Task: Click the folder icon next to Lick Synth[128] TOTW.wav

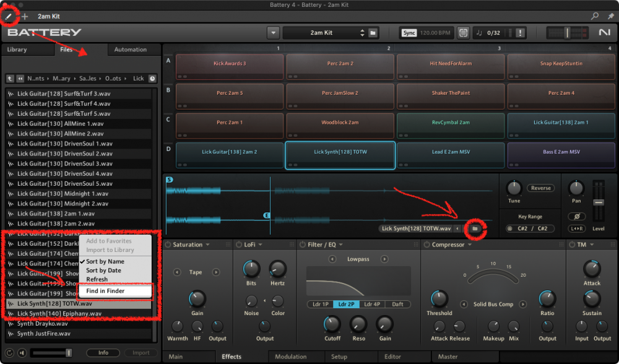Action: (x=475, y=228)
